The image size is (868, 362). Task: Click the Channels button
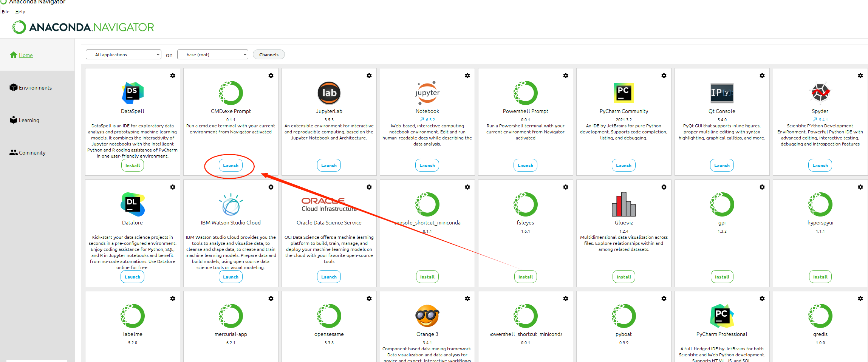tap(269, 55)
